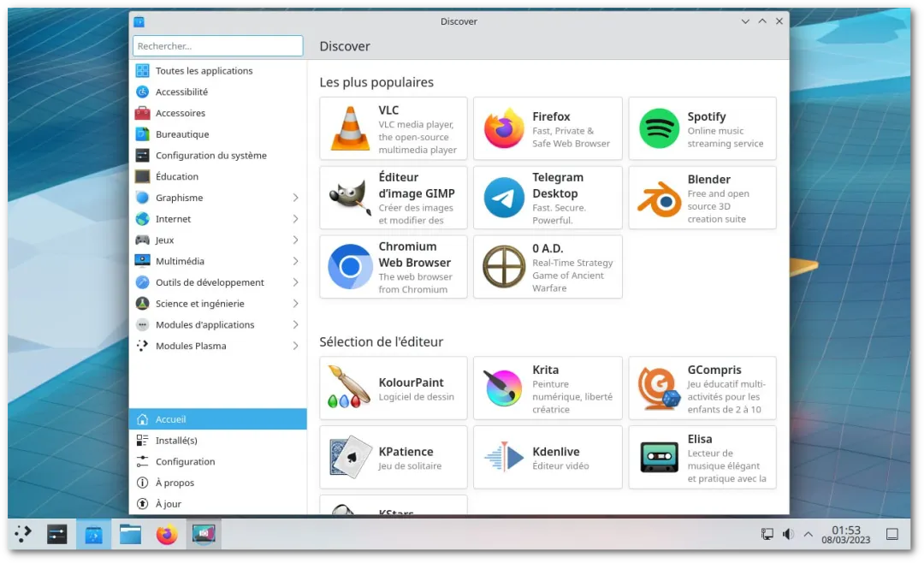
Task: Select the GIMP image editor icon
Action: click(351, 198)
